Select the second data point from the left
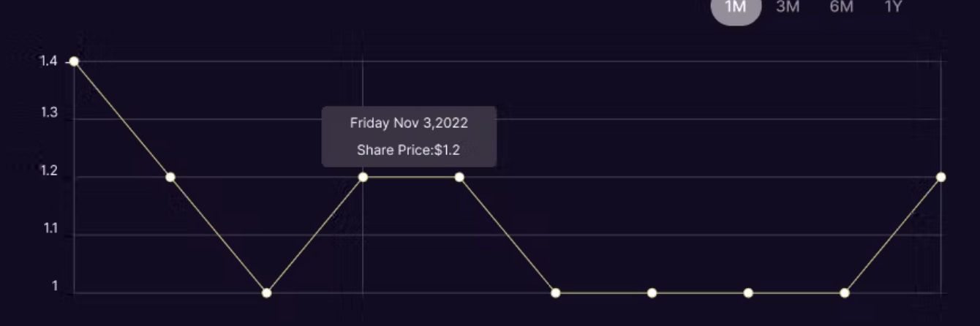Viewport: 980px width, 326px height. pyautogui.click(x=170, y=177)
